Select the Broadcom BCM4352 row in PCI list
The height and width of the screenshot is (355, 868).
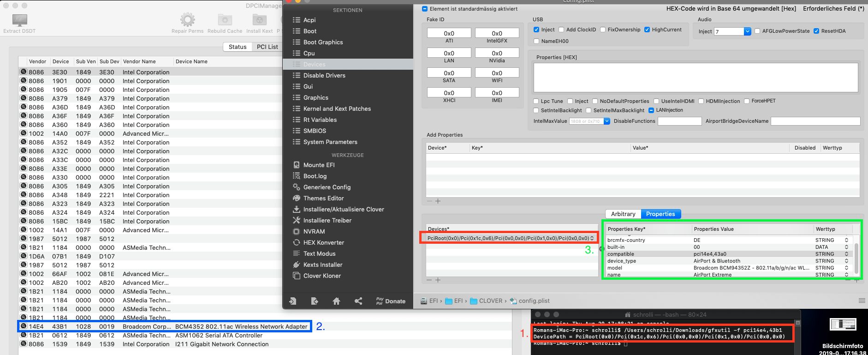[x=164, y=326]
